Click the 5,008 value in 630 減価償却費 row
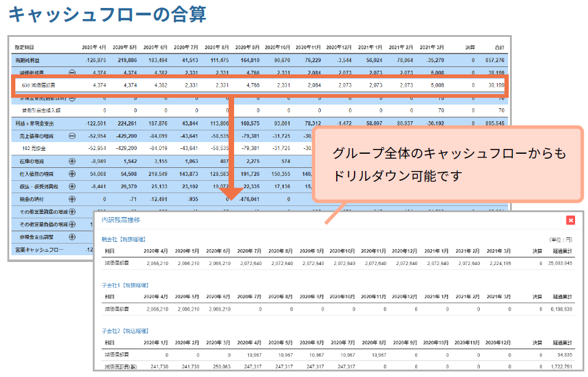This screenshot has height=377, width=588. point(437,85)
